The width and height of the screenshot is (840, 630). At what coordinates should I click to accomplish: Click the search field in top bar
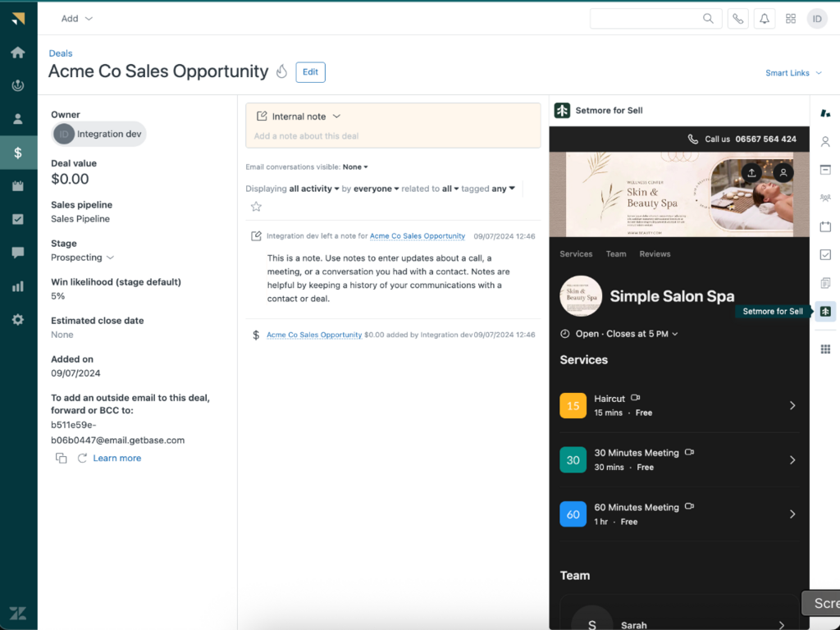648,19
